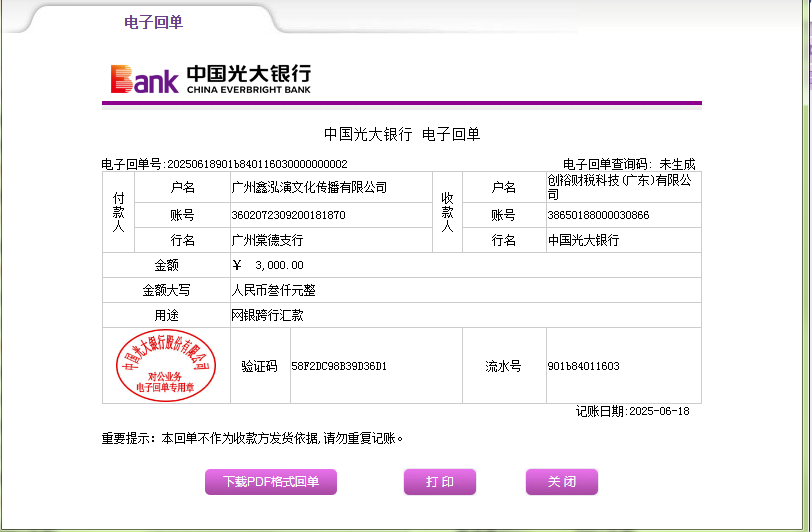Image resolution: width=812 pixels, height=532 pixels.
Task: Click the 金额大写 label cell
Action: pos(166,290)
